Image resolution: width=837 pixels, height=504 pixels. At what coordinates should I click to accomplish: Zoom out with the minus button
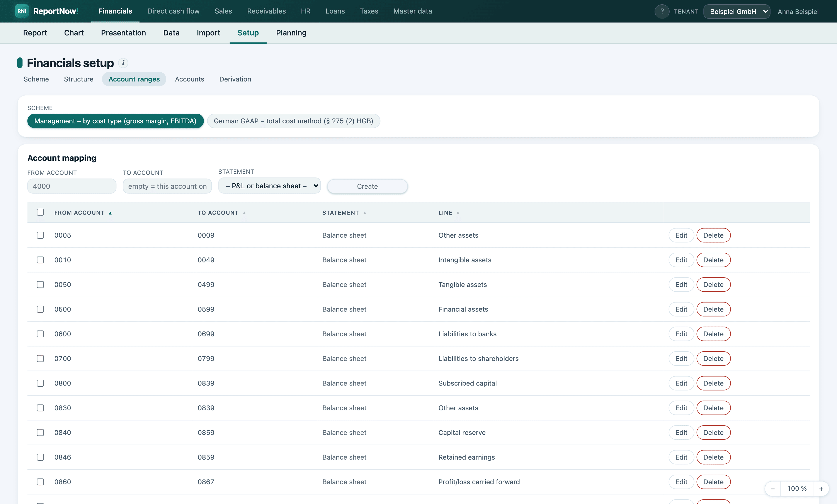click(772, 489)
